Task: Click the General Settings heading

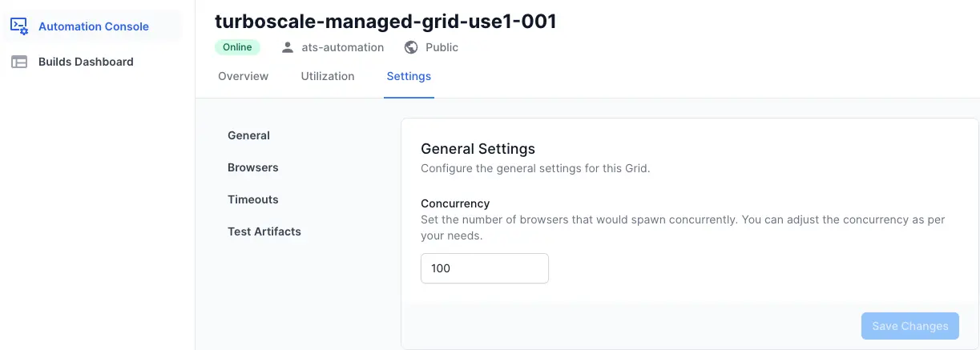Action: pyautogui.click(x=478, y=148)
